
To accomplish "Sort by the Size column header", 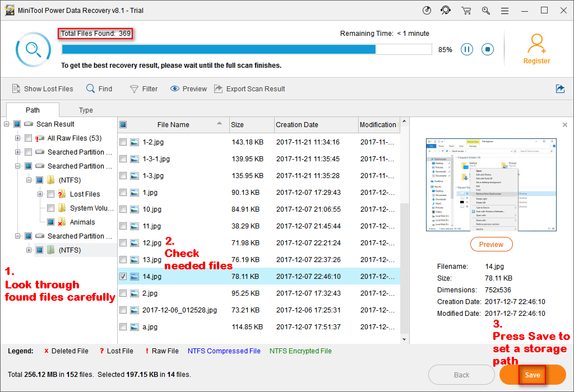I will pos(252,125).
